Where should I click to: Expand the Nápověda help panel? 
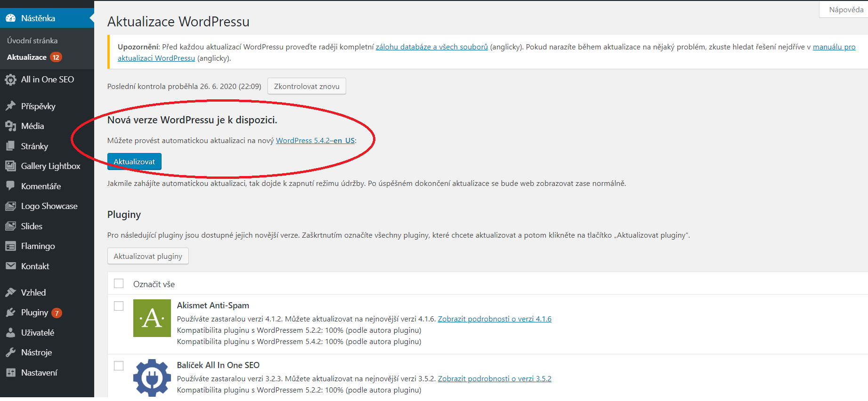(846, 10)
